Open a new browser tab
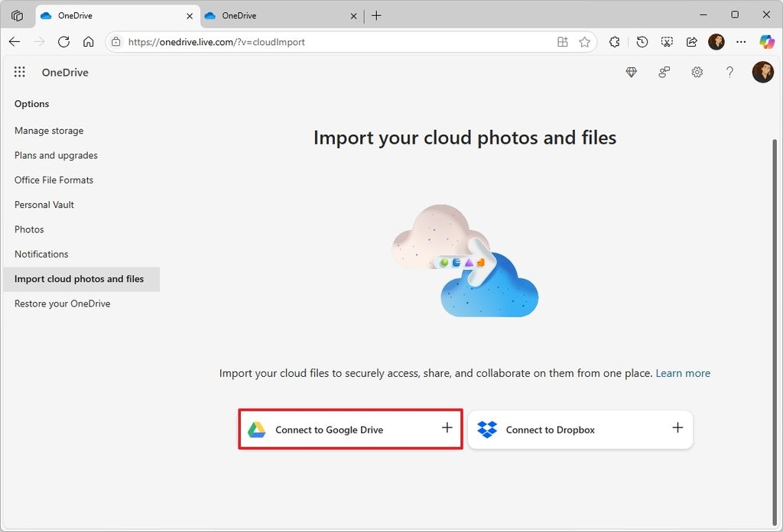783x532 pixels. pyautogui.click(x=376, y=15)
